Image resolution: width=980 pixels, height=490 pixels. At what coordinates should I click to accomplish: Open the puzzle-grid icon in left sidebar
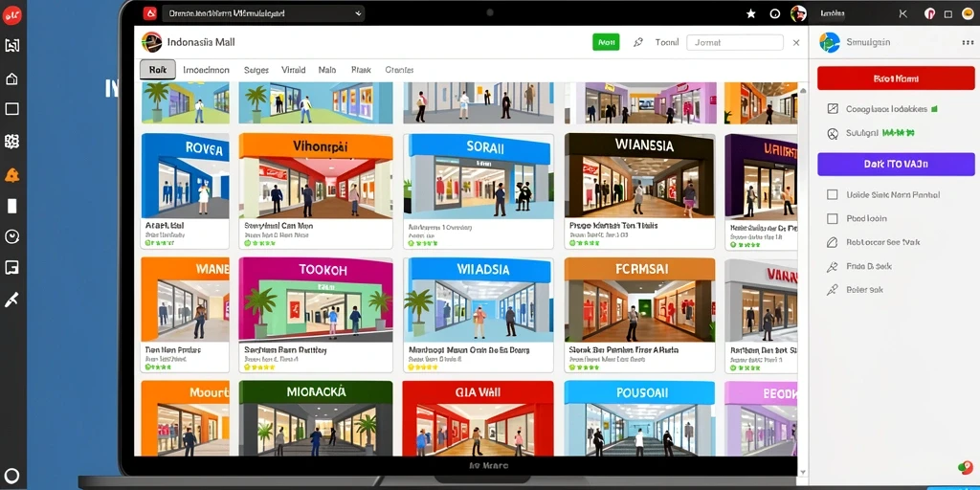pyautogui.click(x=11, y=142)
